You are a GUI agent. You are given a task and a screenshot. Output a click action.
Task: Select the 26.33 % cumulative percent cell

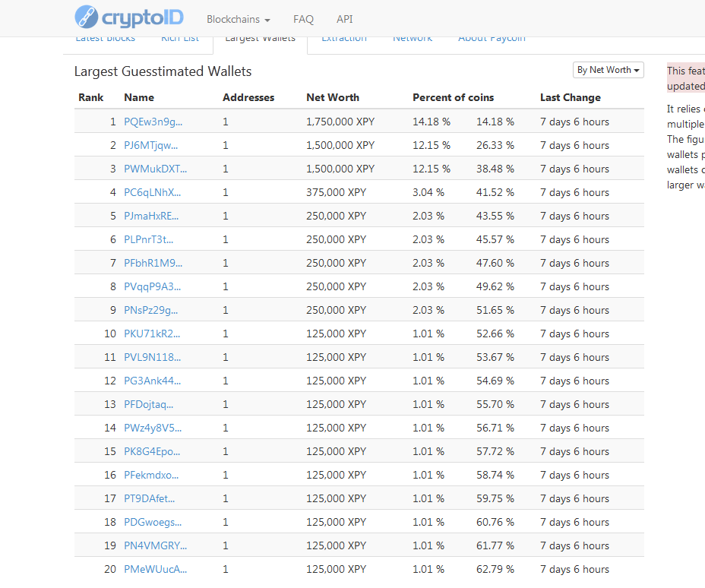[x=495, y=146]
